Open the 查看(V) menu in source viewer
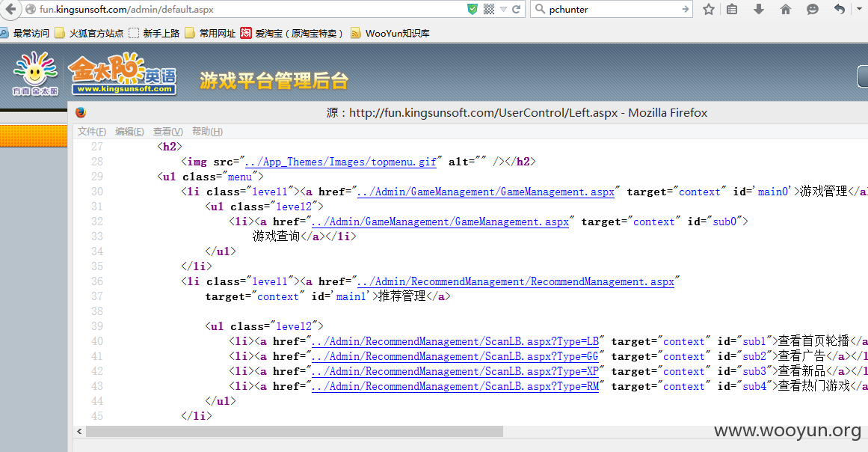This screenshot has width=868, height=452. [167, 131]
